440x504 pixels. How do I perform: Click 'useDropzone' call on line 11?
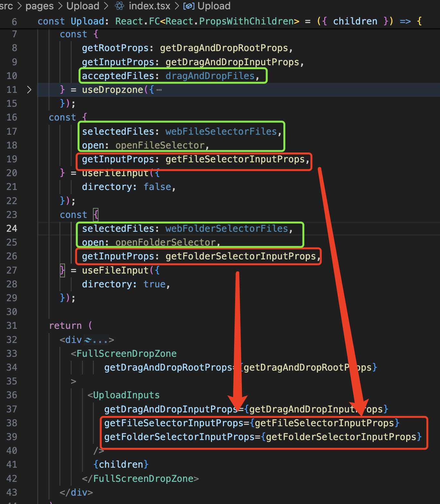112,90
